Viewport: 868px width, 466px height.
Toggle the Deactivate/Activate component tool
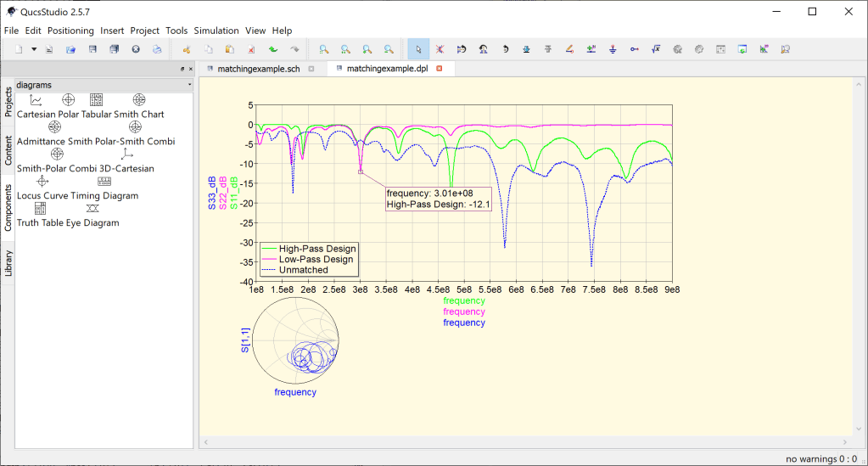(x=440, y=49)
